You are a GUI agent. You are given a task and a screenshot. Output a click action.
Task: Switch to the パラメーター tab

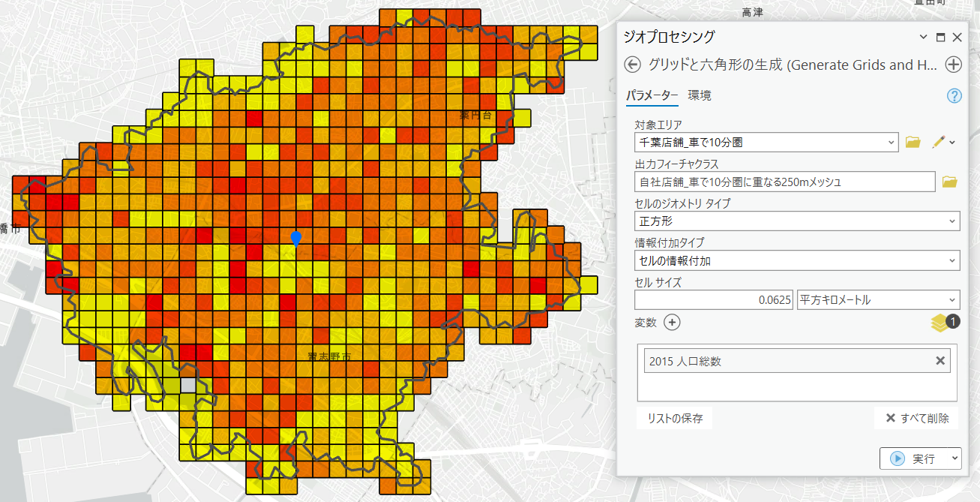pyautogui.click(x=652, y=96)
